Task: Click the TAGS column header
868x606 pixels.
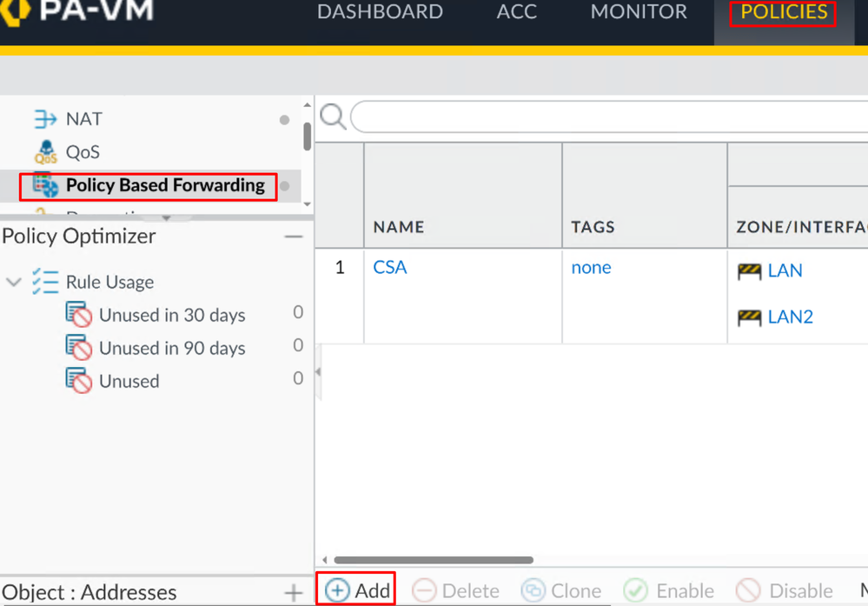Action: (x=593, y=227)
